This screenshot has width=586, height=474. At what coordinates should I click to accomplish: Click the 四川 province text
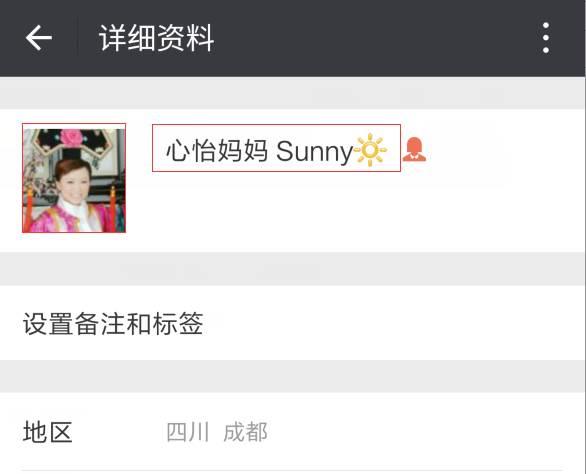click(x=188, y=432)
